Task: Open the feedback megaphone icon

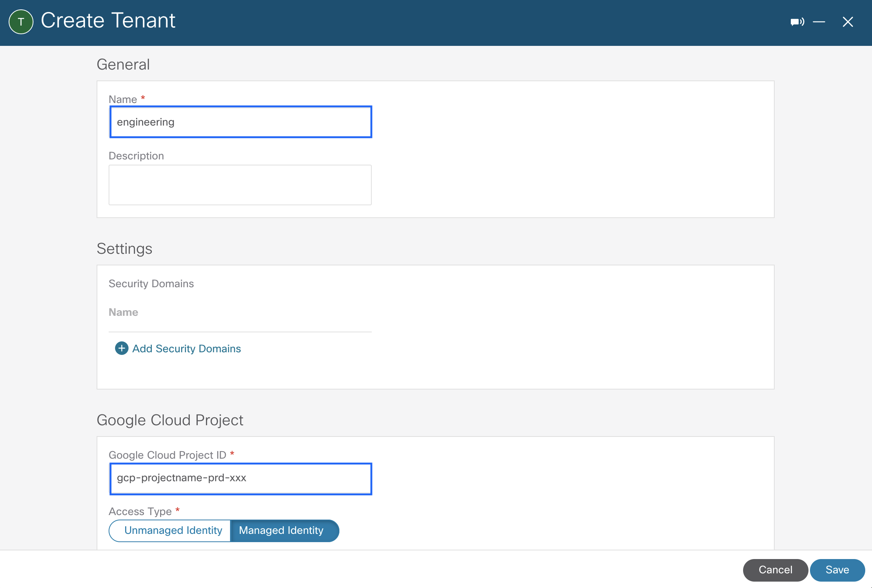Action: [797, 22]
